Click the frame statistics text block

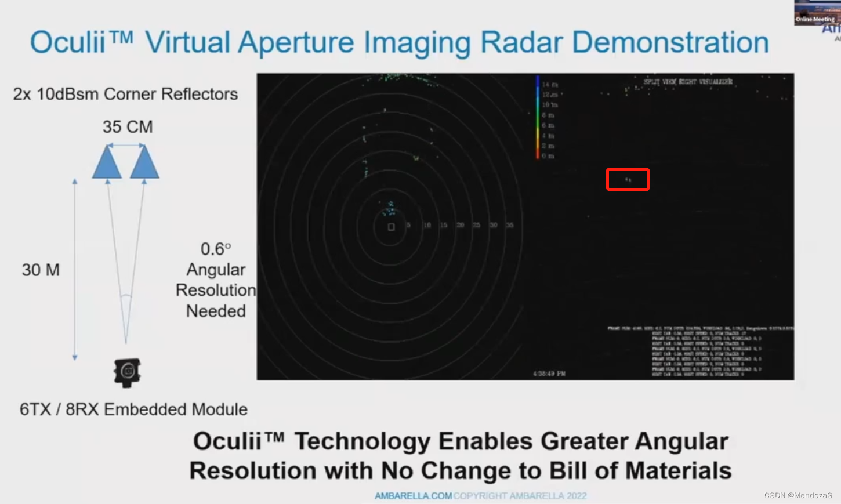click(x=701, y=351)
